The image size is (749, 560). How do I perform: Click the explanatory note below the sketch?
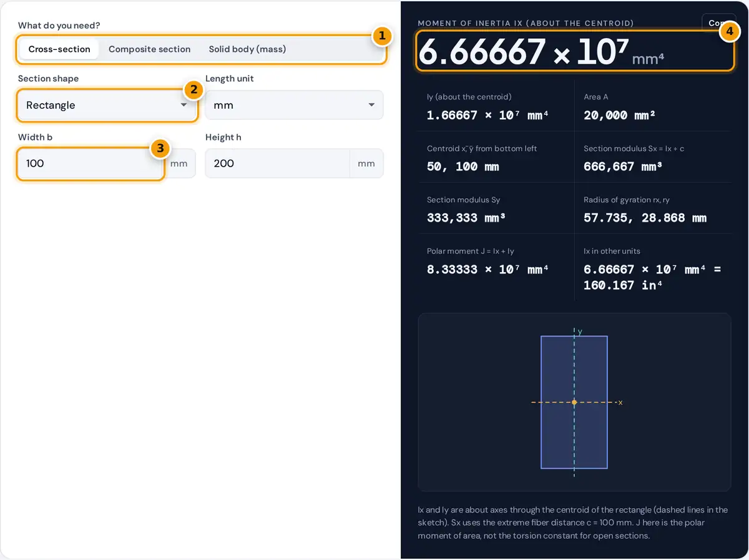[x=573, y=523]
